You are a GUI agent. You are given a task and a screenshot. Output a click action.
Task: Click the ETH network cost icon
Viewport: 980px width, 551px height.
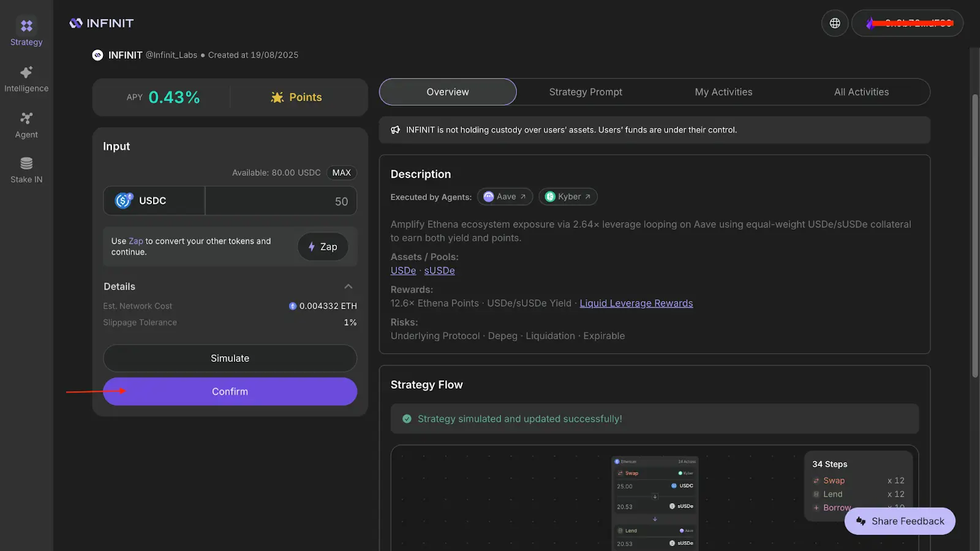[x=293, y=306]
